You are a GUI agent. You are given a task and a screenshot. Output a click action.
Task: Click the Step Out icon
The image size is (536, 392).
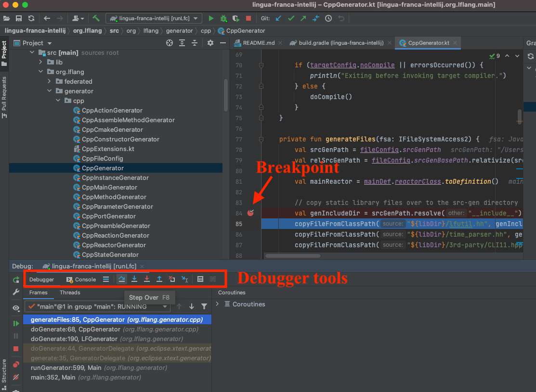click(x=159, y=279)
